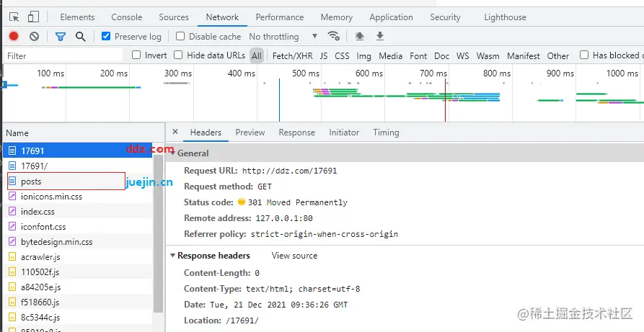Click the Filter text input field
This screenshot has width=644, height=332.
(x=63, y=55)
